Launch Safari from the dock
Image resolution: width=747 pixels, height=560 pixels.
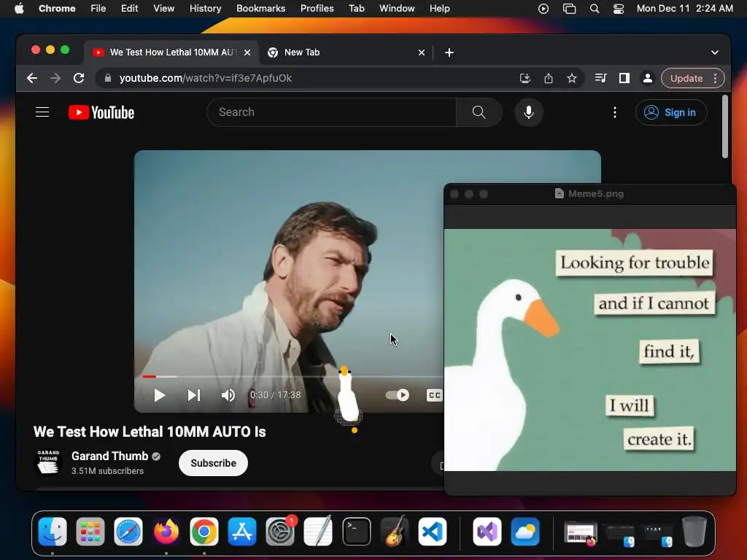pos(128,532)
